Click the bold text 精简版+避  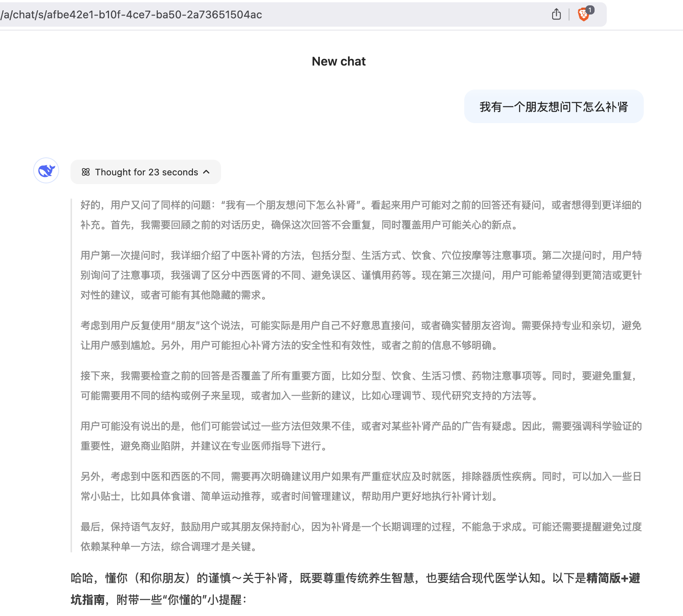pos(613,578)
